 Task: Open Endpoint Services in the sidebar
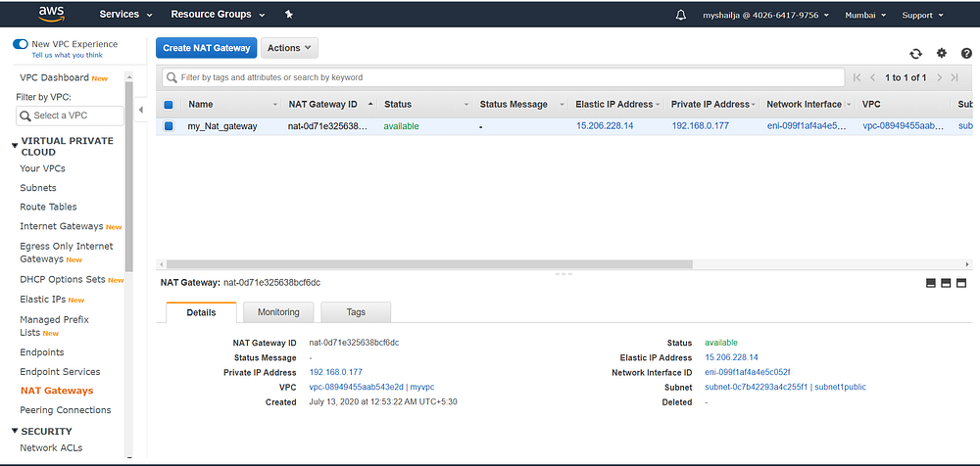[60, 372]
